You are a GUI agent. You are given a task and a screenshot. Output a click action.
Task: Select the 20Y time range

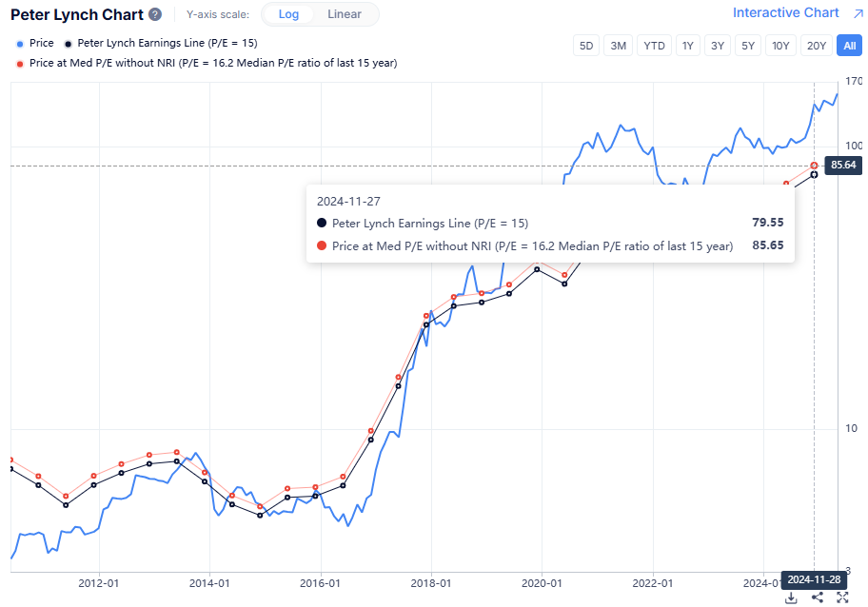tap(816, 46)
